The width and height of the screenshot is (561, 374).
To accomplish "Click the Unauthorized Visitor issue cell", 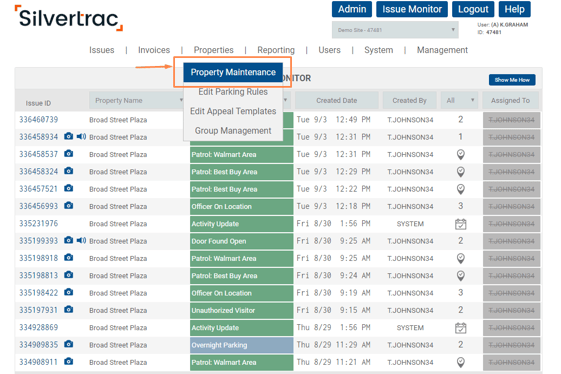I will (242, 310).
